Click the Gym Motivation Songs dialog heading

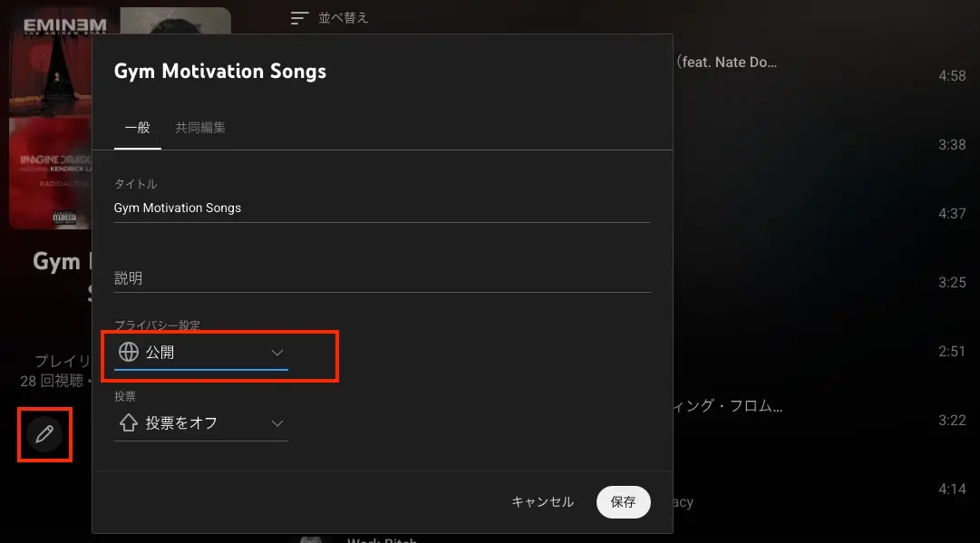pyautogui.click(x=220, y=71)
